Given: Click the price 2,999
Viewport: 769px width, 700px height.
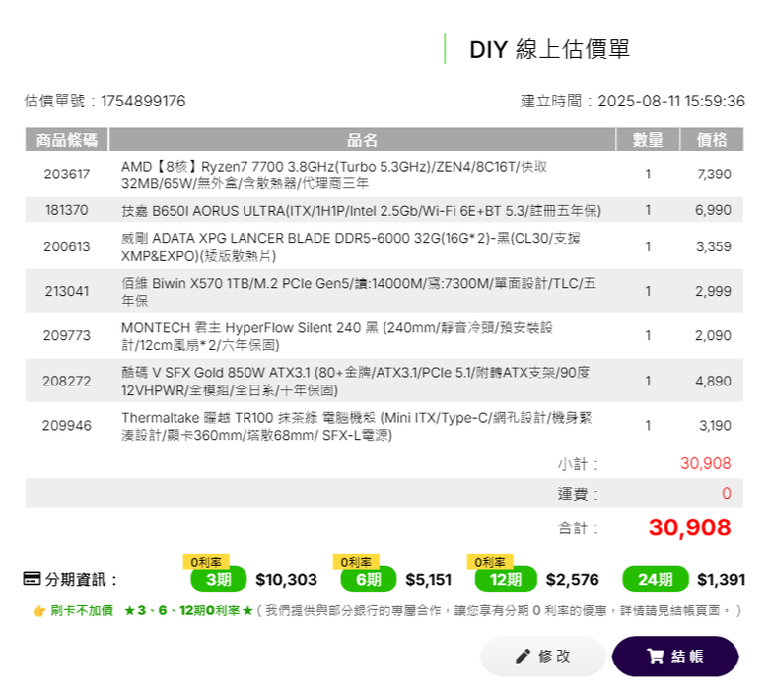Looking at the screenshot, I should (x=713, y=291).
